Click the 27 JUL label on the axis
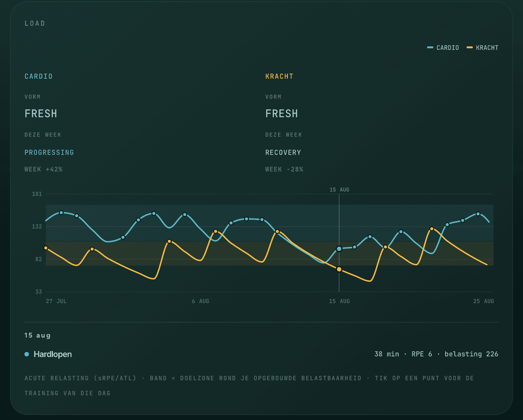Image resolution: width=523 pixels, height=420 pixels. coord(56,301)
